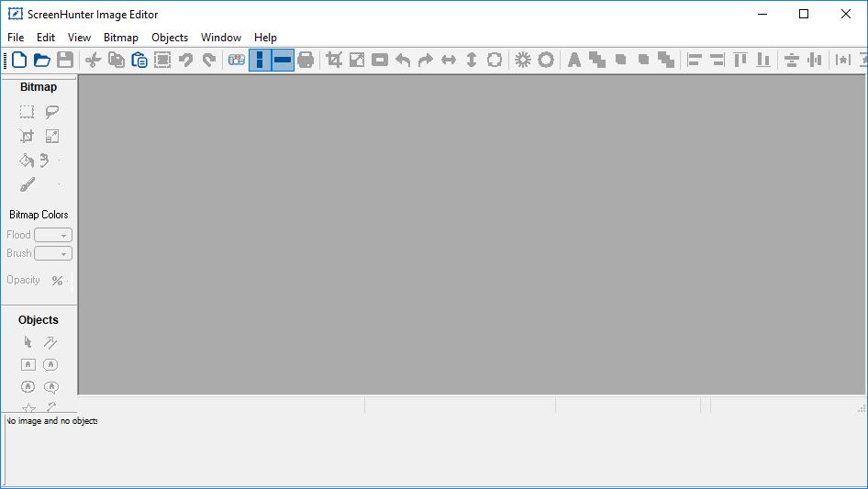Toggle the horizontal panel layout button

tap(283, 61)
